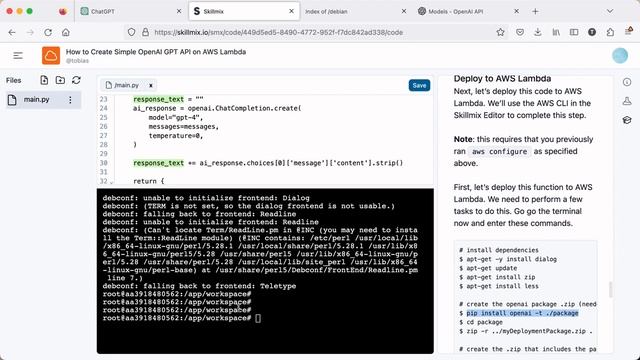Open the downloads panel
The width and height of the screenshot is (640, 360).
pyautogui.click(x=538, y=32)
